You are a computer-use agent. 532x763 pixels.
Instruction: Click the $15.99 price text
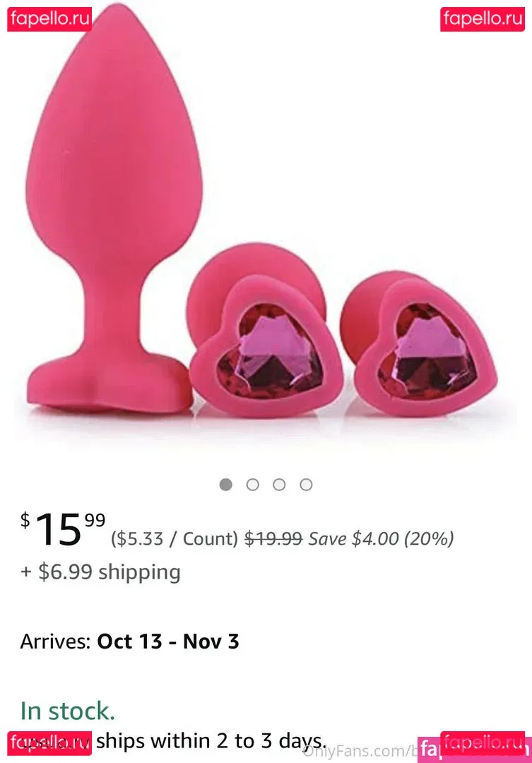click(63, 529)
